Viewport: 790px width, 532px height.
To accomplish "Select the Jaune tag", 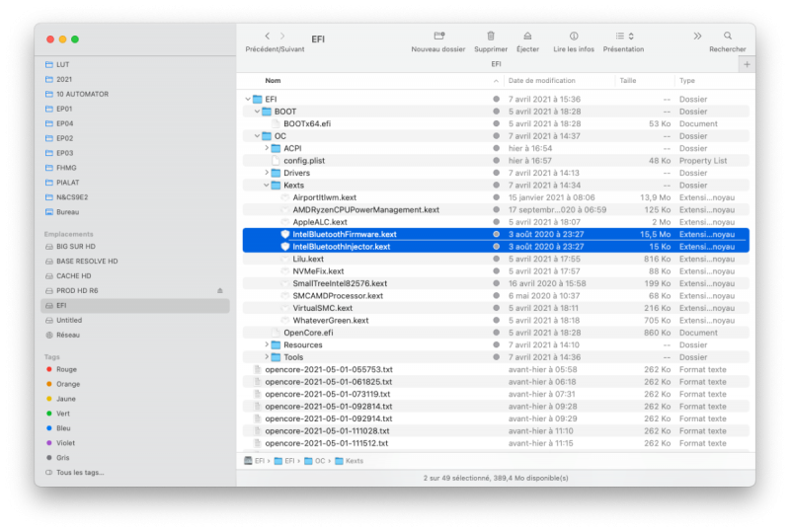I will (61, 399).
